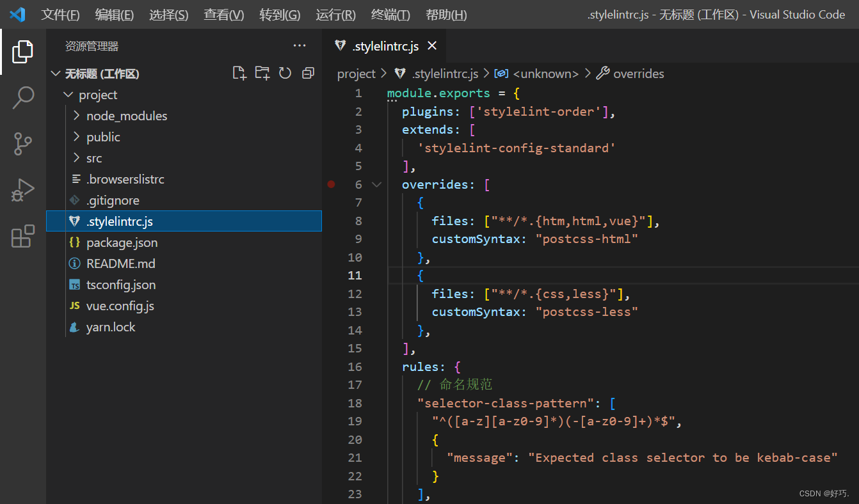Click 'stylelint-order' string on line 2

541,111
